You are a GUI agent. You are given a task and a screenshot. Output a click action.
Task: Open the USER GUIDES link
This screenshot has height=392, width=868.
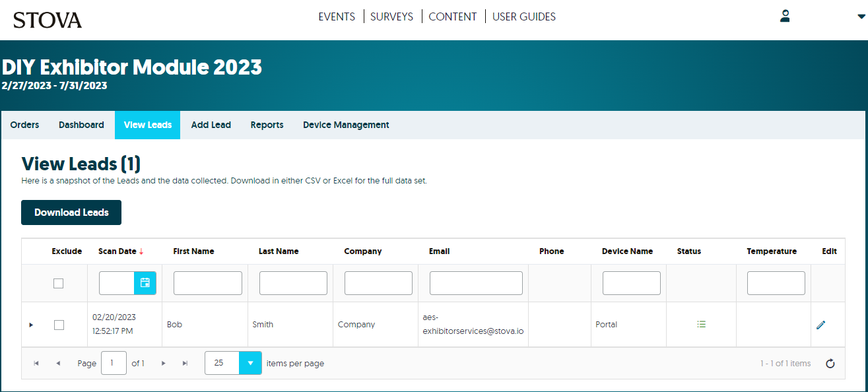(x=524, y=17)
